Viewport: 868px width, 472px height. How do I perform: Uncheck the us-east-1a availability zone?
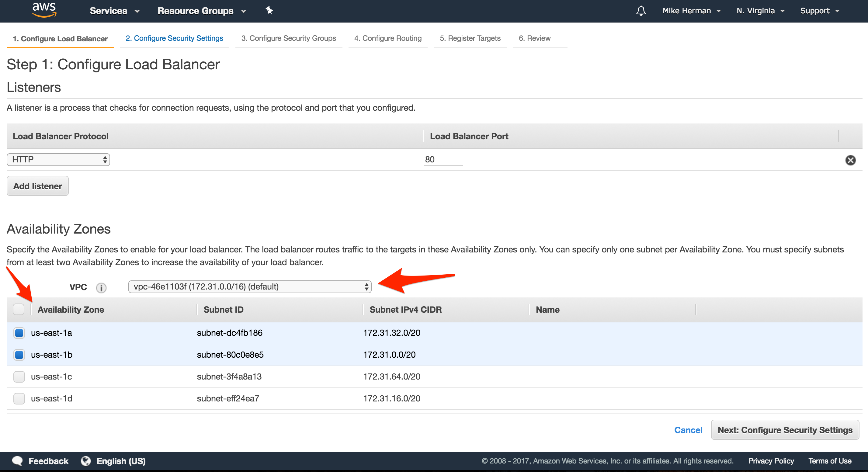tap(19, 333)
